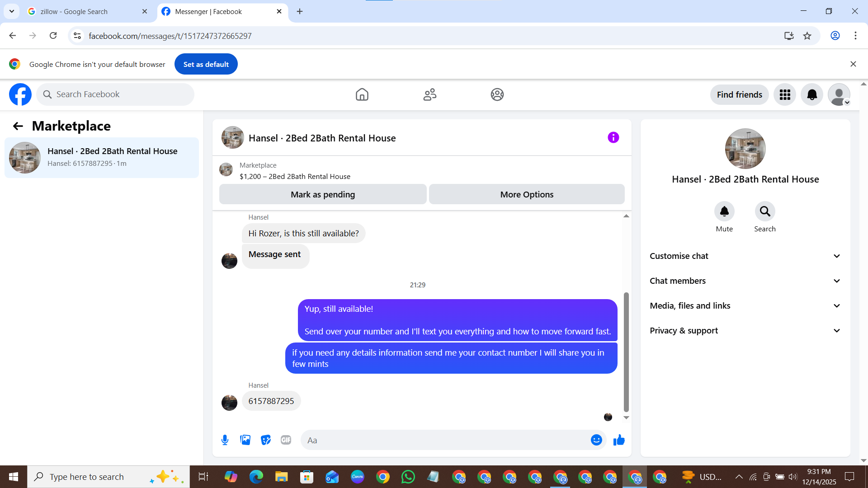Mute this conversation with the bell
Screen dimensions: 868x488
pyautogui.click(x=724, y=211)
